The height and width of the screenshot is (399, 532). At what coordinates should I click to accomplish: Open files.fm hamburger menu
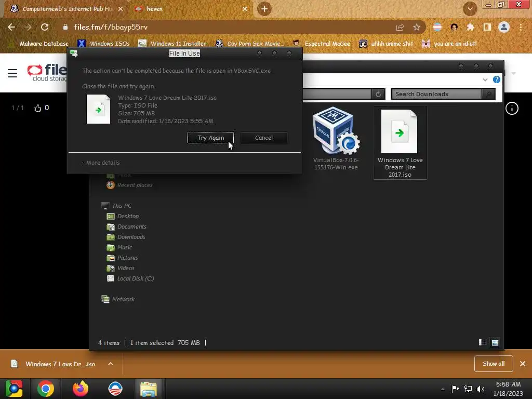pyautogui.click(x=12, y=73)
